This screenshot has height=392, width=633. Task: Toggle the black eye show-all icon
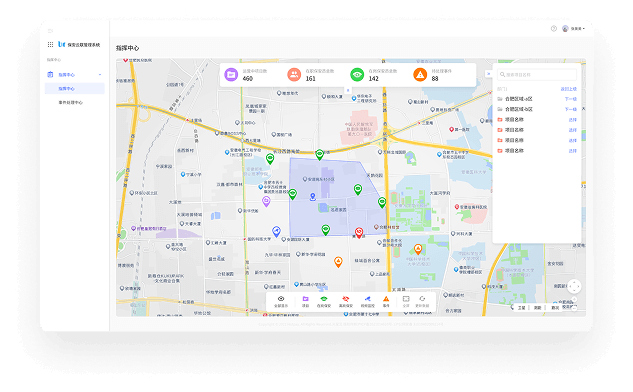click(x=281, y=301)
